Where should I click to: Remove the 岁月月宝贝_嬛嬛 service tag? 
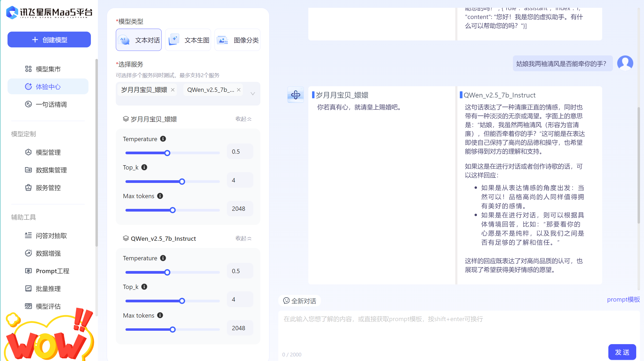173,90
